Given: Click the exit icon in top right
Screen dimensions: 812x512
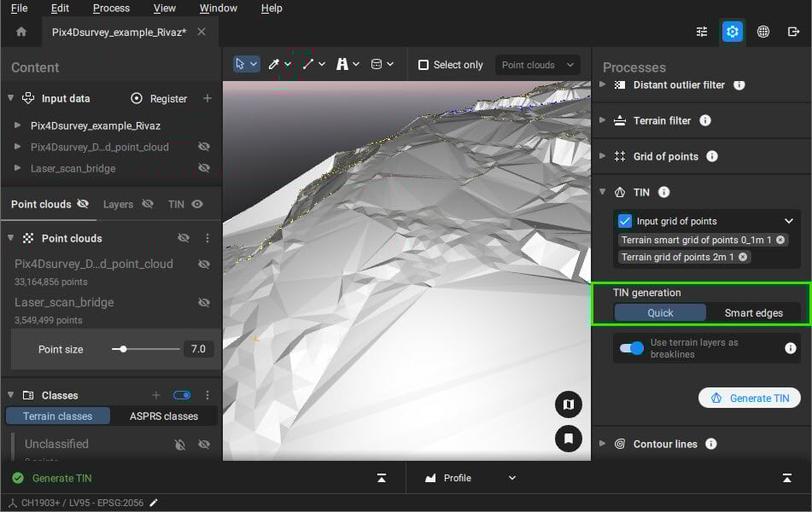Looking at the screenshot, I should coord(793,32).
